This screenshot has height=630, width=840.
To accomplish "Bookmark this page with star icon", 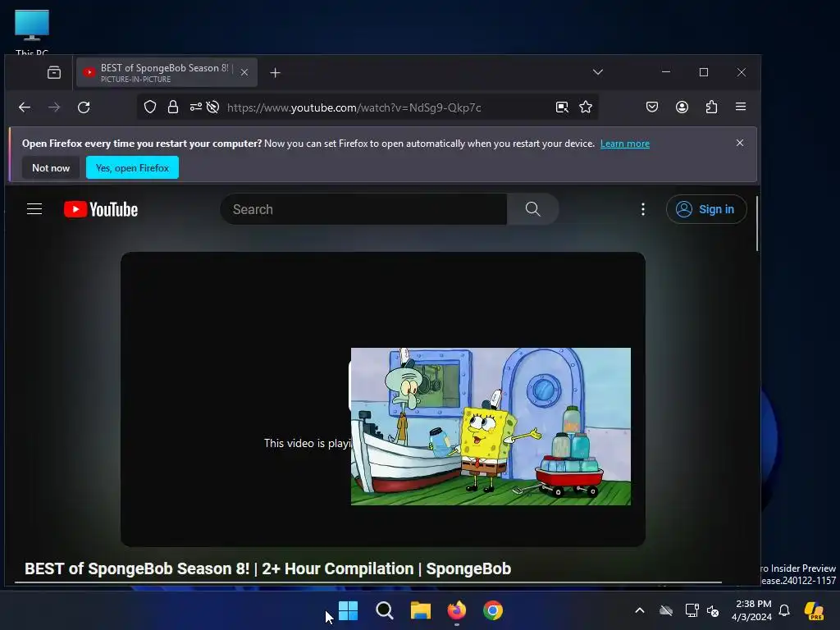I will 586,107.
